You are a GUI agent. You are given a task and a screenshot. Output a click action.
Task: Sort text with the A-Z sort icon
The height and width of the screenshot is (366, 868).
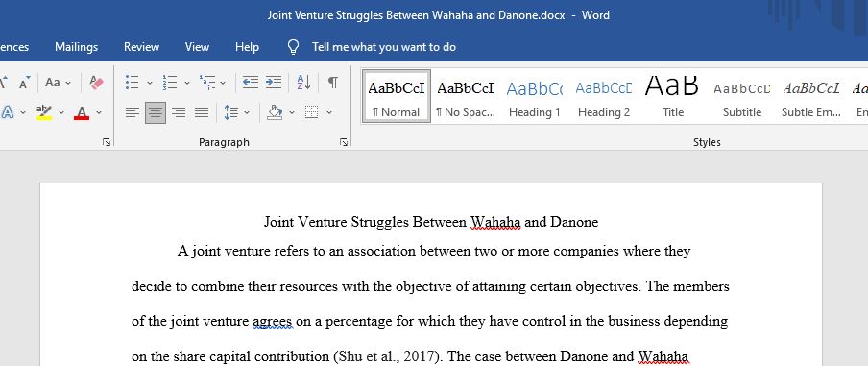(303, 83)
